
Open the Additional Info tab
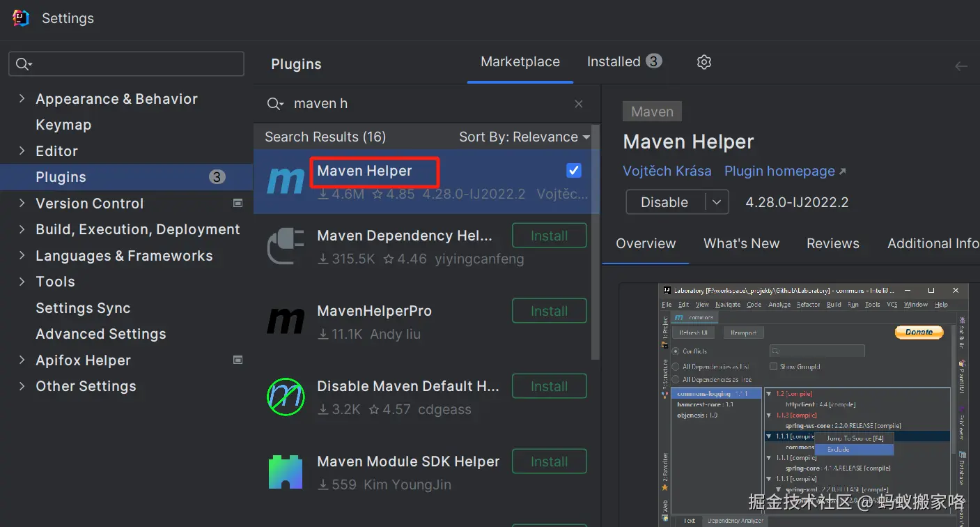tap(933, 243)
